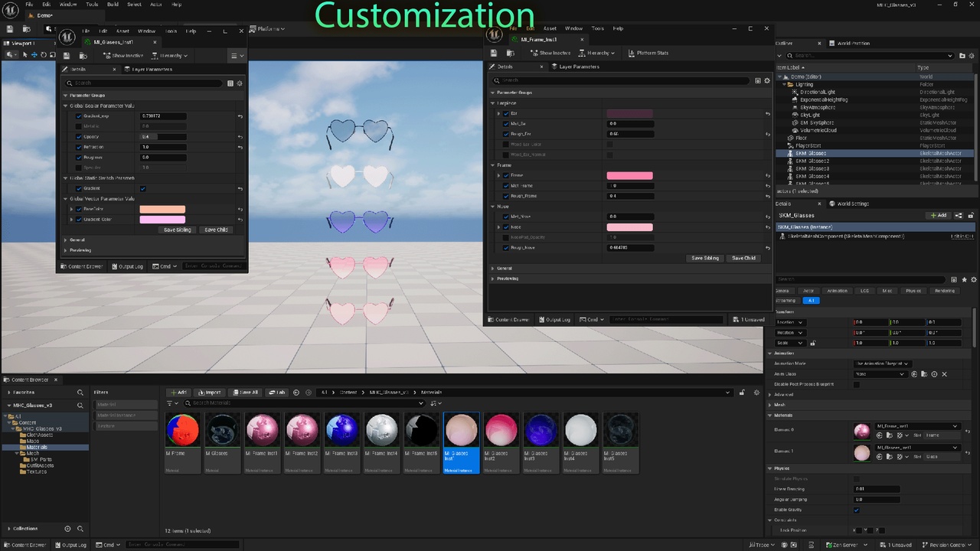Open Hierarchy dropdown in MI_Glasses_Inst1 window
Screen dimensions: 980x551
[x=170, y=56]
